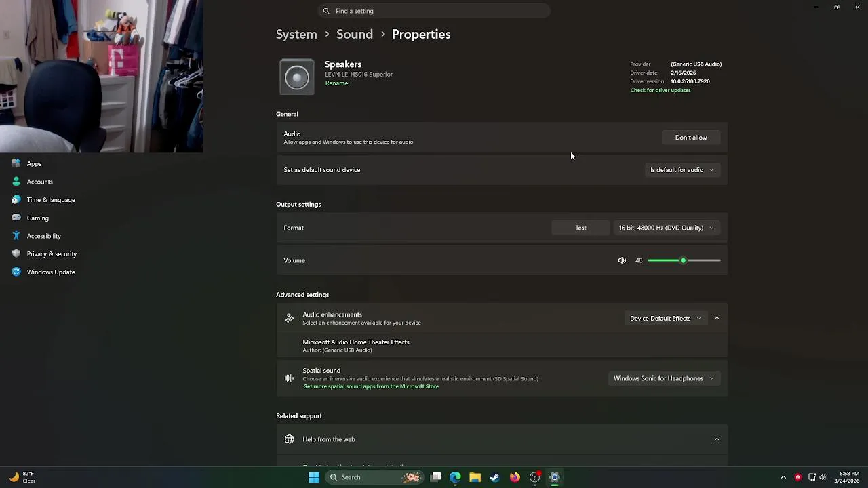Click Microsoft Audio Home Theater Effects row
The width and height of the screenshot is (868, 488).
click(x=502, y=346)
